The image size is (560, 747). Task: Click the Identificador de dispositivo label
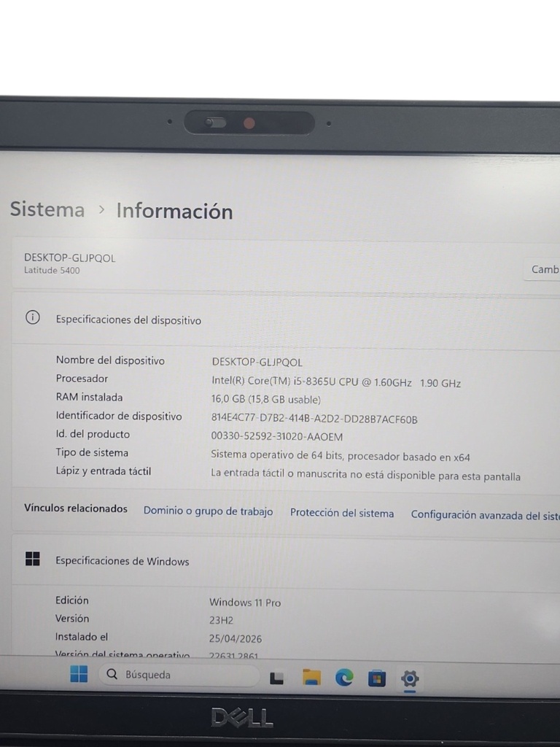119,416
